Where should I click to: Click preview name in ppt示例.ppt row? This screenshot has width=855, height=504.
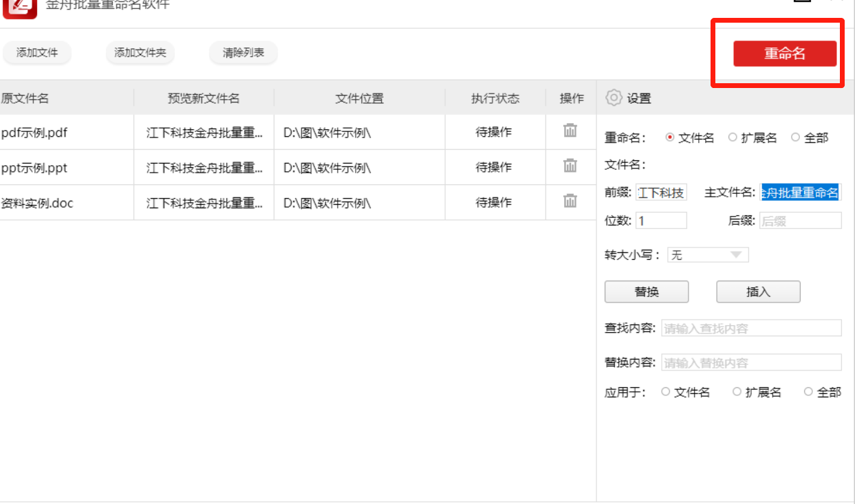tap(204, 168)
